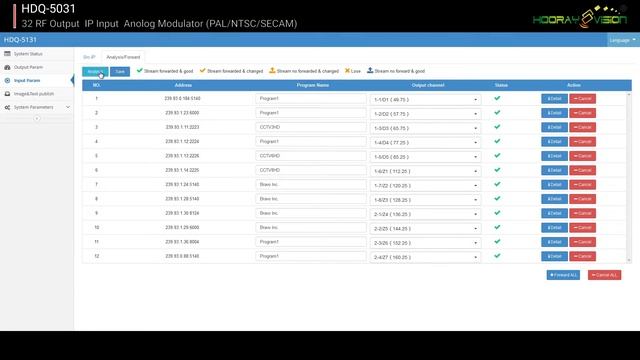
Task: Click the status checkmark in row 4
Action: tap(497, 141)
